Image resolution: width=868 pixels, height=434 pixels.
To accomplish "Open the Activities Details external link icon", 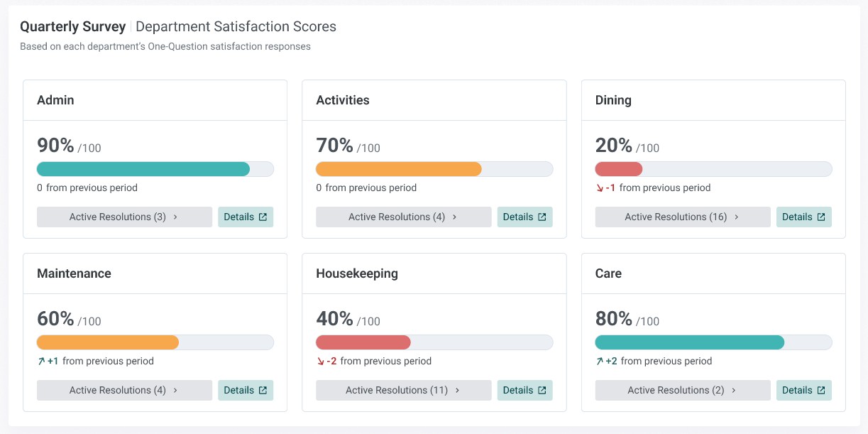I will click(542, 217).
